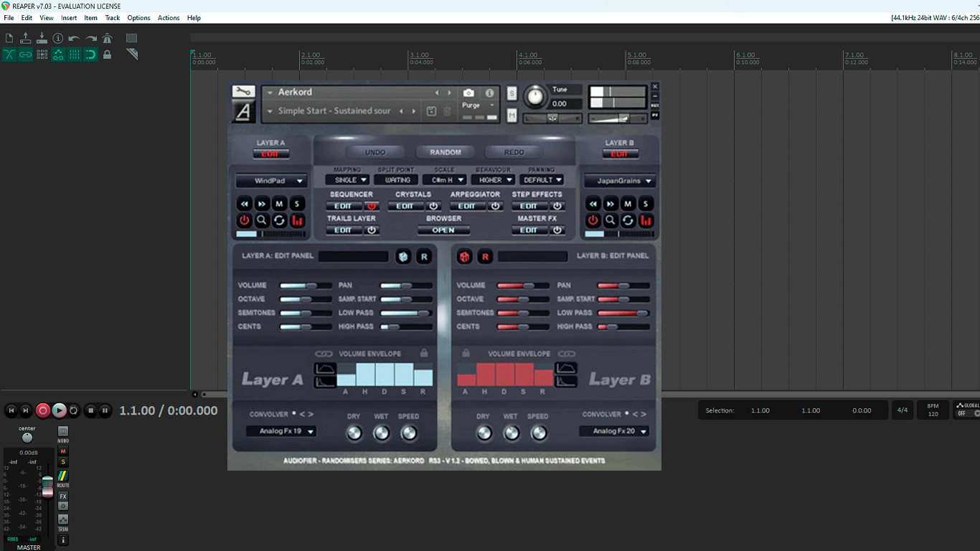Viewport: 980px width, 551px height.
Task: Click Layer A red EDIT button
Action: [x=270, y=154]
